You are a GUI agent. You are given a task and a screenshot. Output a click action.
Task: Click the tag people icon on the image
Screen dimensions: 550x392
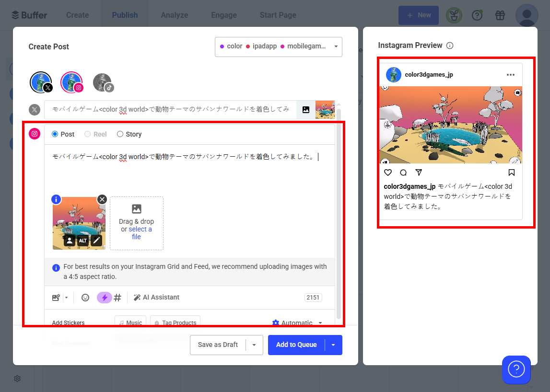[70, 241]
